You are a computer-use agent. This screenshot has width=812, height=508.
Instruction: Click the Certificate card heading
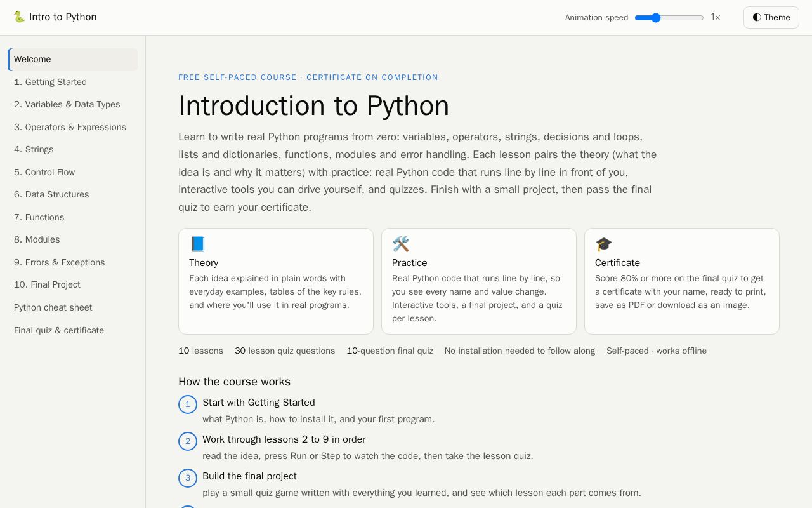pyautogui.click(x=617, y=263)
